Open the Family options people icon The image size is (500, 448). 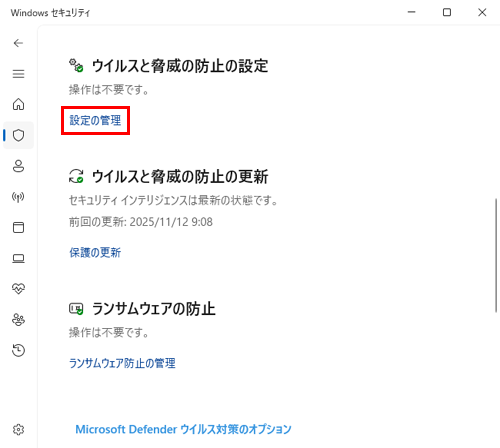18,320
